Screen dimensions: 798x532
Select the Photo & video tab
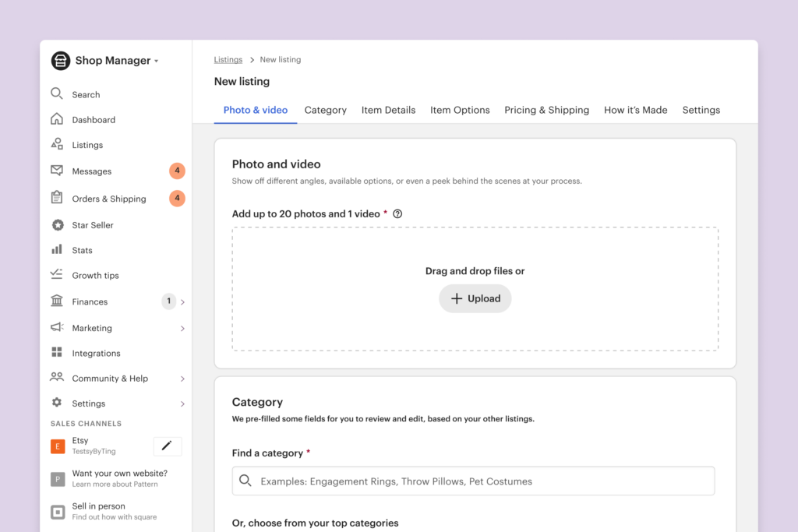(256, 110)
